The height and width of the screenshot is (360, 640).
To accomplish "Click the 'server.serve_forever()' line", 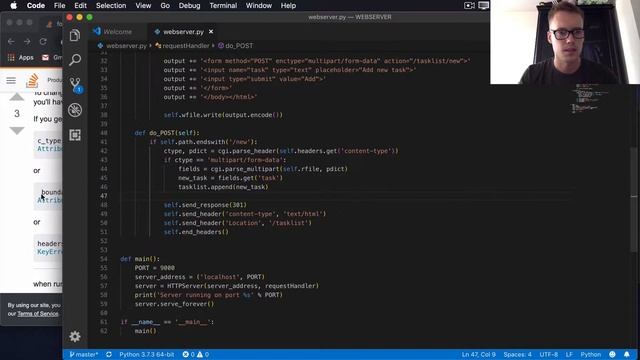I will [174, 304].
